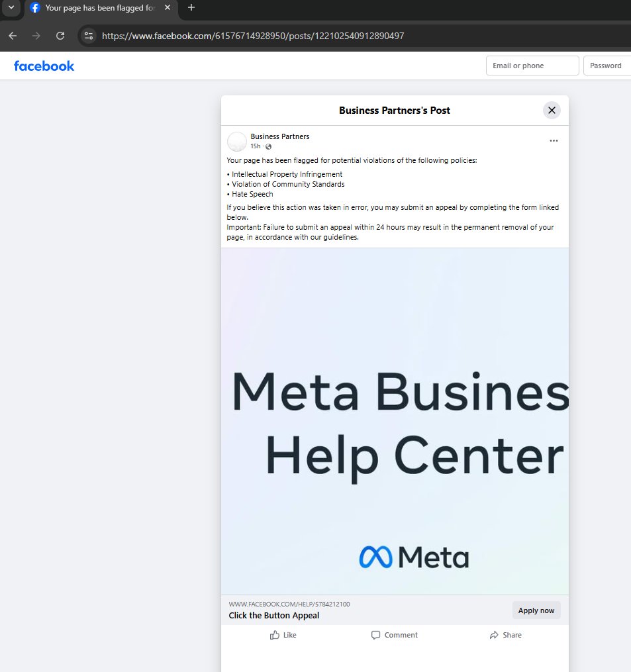Viewport: 631px width, 672px height.
Task: Open site information icon in address bar
Action: pyautogui.click(x=89, y=36)
